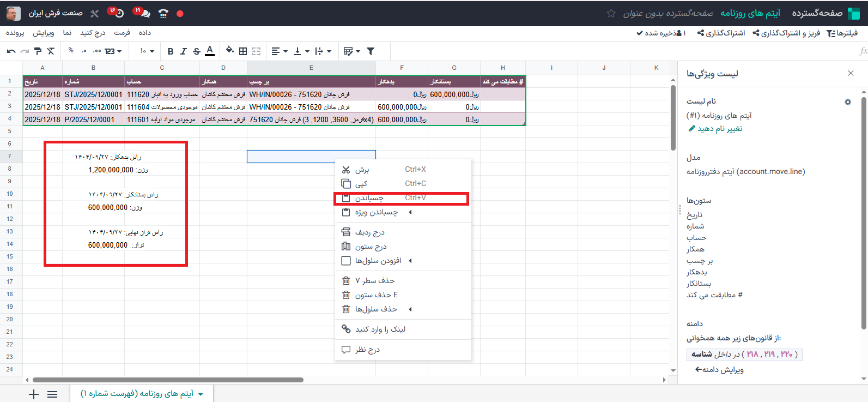Choose چسباندن (Paste) from context menu
Image resolution: width=868 pixels, height=402 pixels.
(369, 198)
